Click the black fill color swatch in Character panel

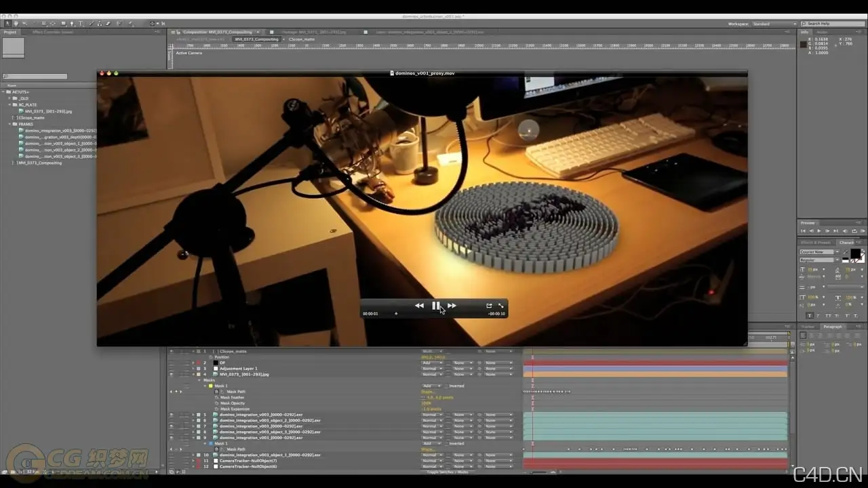point(855,254)
